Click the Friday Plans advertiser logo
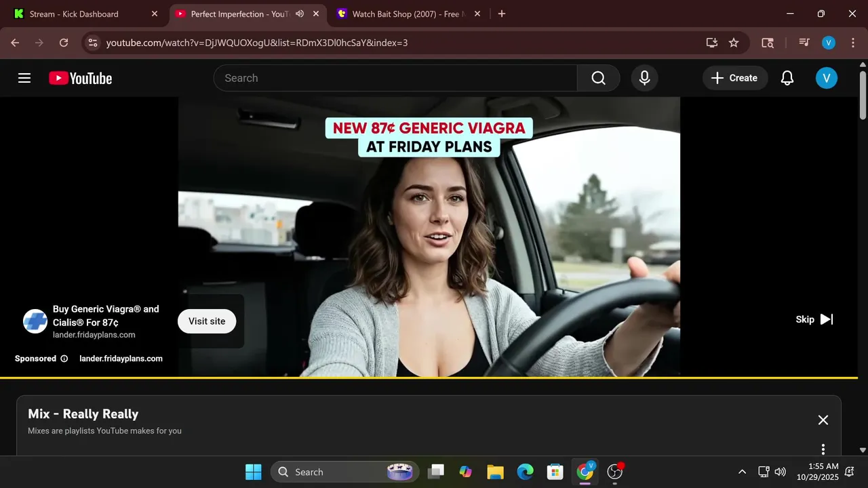868x488 pixels. pyautogui.click(x=35, y=321)
